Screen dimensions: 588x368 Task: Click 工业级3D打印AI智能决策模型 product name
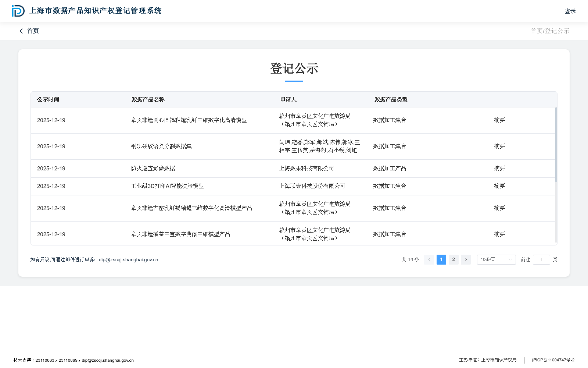(167, 186)
